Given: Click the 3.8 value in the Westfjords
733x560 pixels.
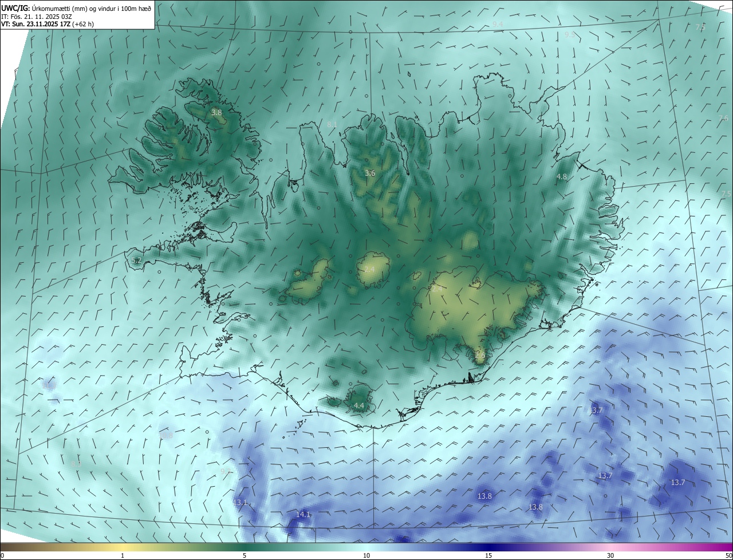Looking at the screenshot, I should point(216,113).
